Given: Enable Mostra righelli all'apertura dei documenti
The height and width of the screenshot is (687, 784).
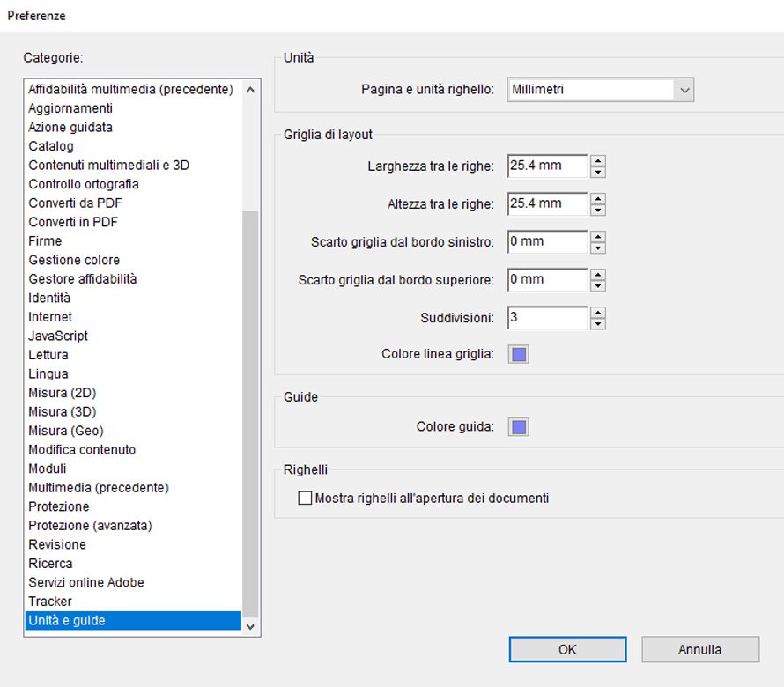Looking at the screenshot, I should coord(306,499).
